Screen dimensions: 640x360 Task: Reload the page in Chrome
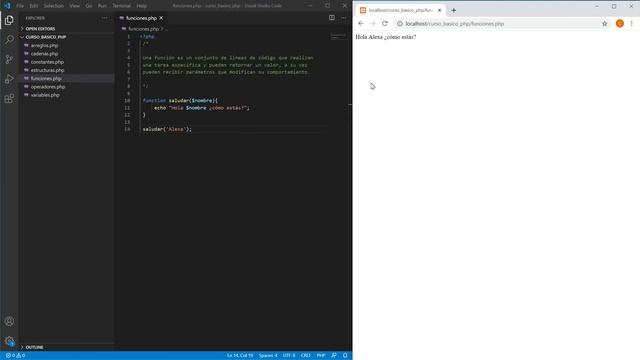click(384, 24)
